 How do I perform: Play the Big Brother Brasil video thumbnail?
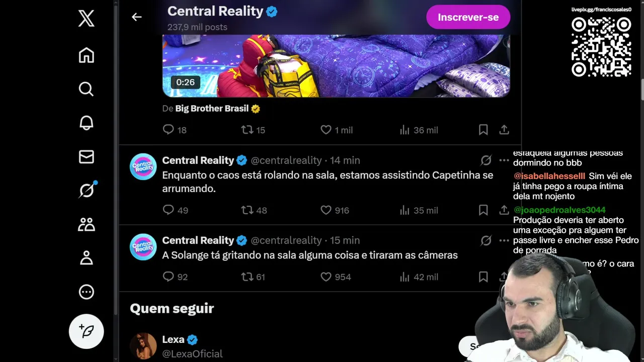point(336,66)
